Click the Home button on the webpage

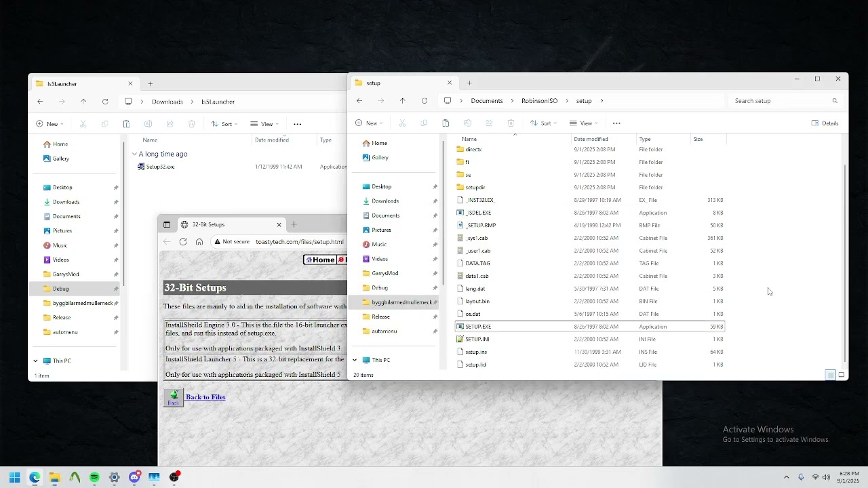pos(320,260)
